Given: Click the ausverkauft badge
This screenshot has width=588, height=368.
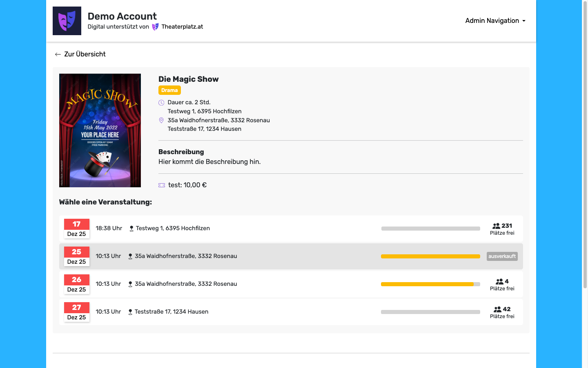Looking at the screenshot, I should point(502,256).
